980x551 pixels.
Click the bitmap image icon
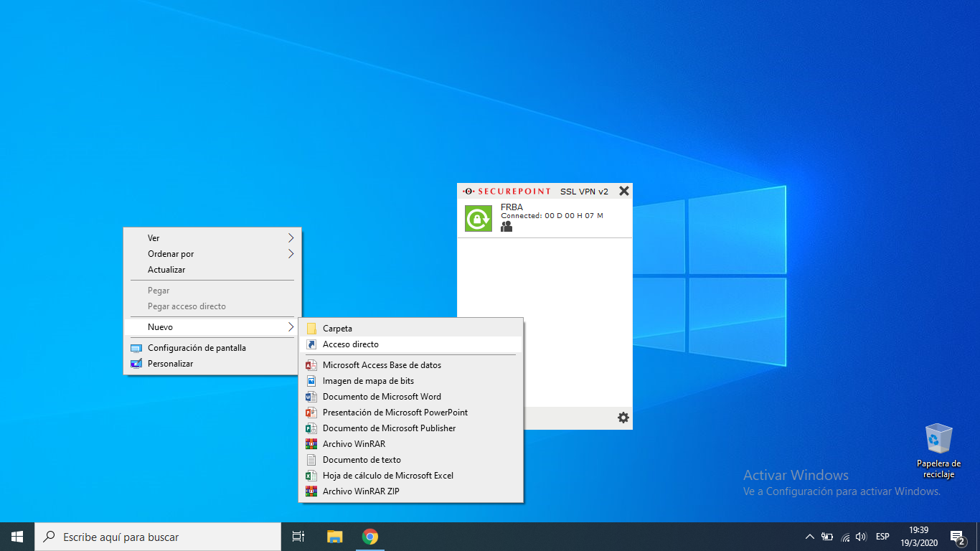click(x=311, y=381)
